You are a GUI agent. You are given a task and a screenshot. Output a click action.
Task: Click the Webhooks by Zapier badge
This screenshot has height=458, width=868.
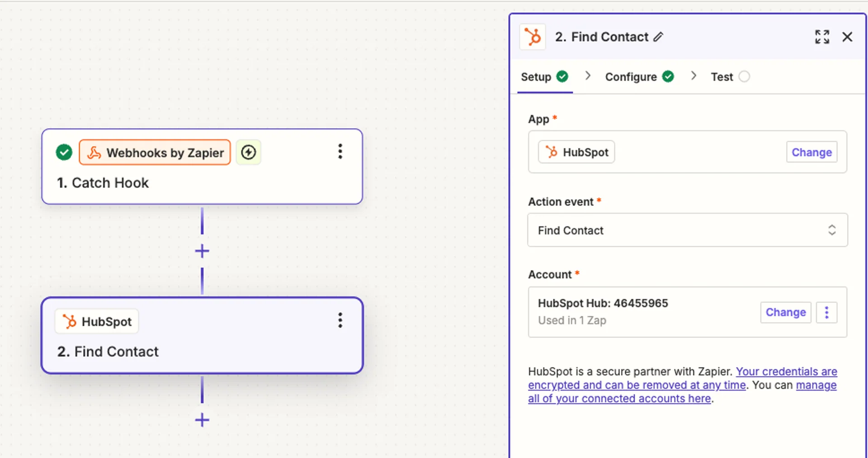155,153
